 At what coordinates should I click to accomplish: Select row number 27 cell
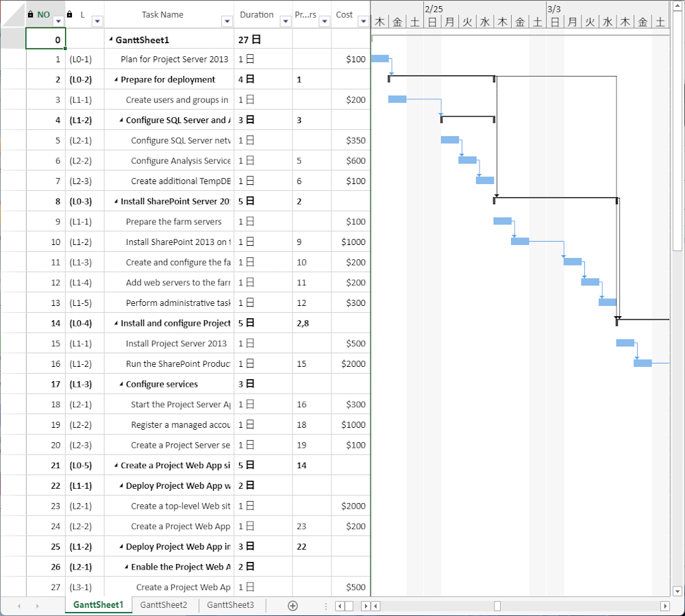(46, 587)
